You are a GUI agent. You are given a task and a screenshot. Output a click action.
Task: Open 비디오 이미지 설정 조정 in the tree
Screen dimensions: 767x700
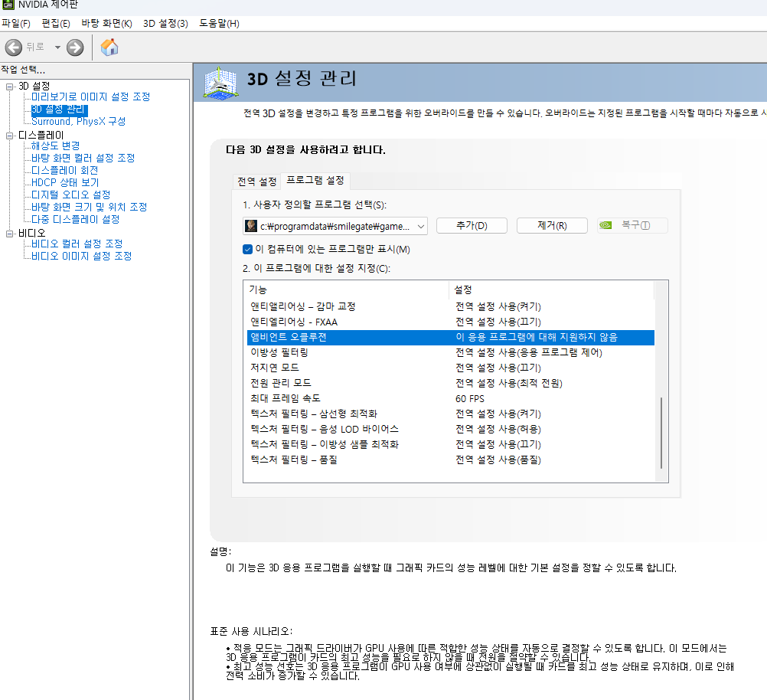pos(82,256)
